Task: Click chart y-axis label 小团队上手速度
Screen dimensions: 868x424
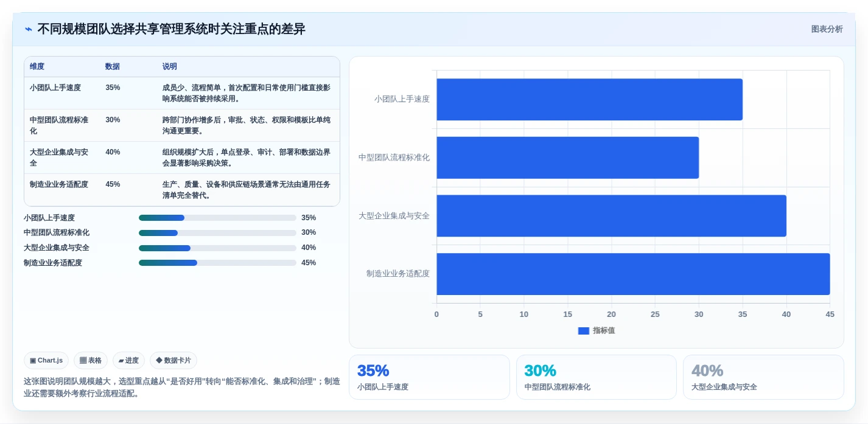Action: tap(402, 99)
